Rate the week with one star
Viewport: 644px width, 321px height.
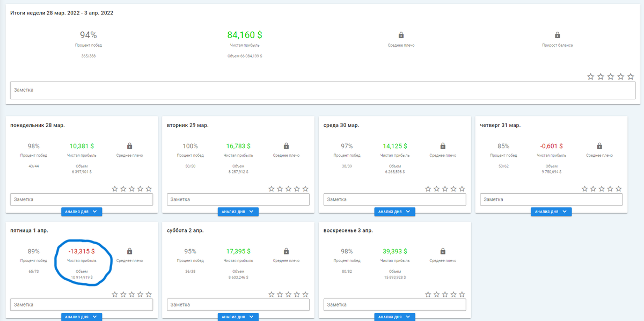(x=591, y=77)
